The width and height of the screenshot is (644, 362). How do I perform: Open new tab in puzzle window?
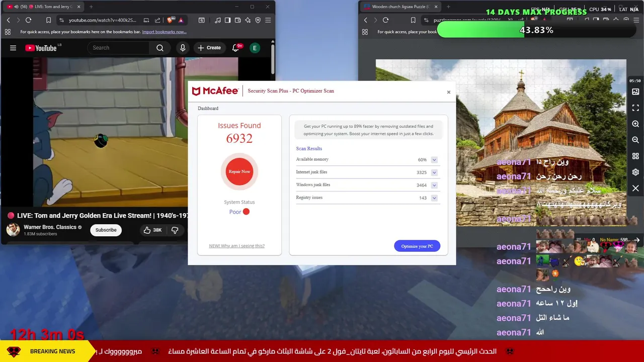pos(448,7)
